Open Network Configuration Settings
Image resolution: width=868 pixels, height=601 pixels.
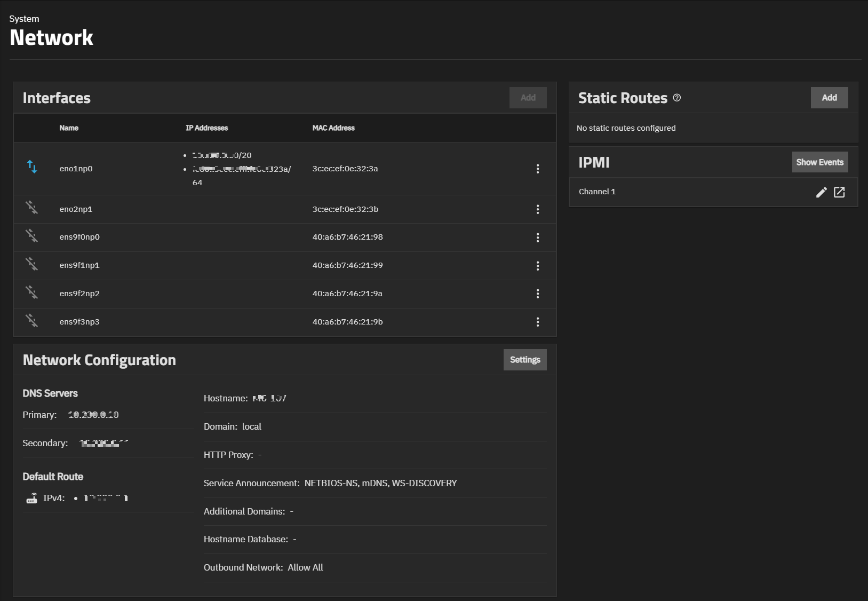click(524, 360)
